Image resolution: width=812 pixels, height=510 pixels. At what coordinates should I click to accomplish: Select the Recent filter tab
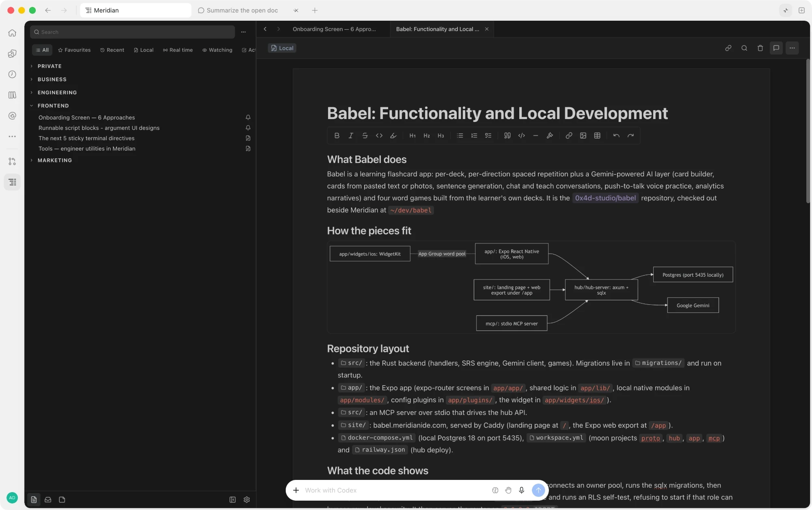[112, 50]
